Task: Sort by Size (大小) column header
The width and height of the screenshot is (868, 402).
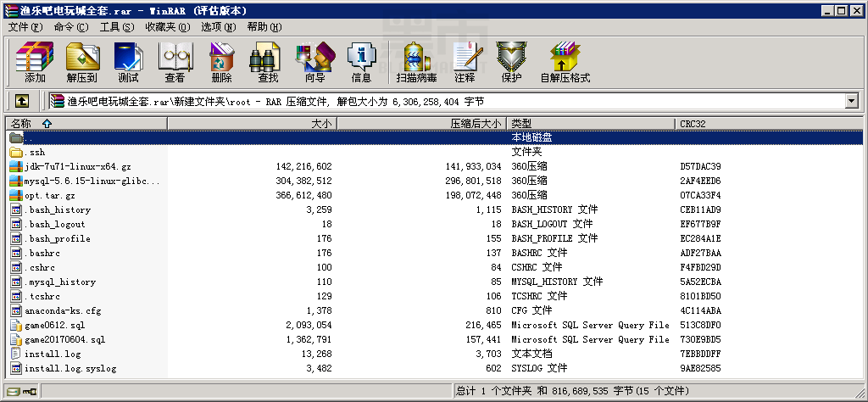Action: pyautogui.click(x=253, y=124)
